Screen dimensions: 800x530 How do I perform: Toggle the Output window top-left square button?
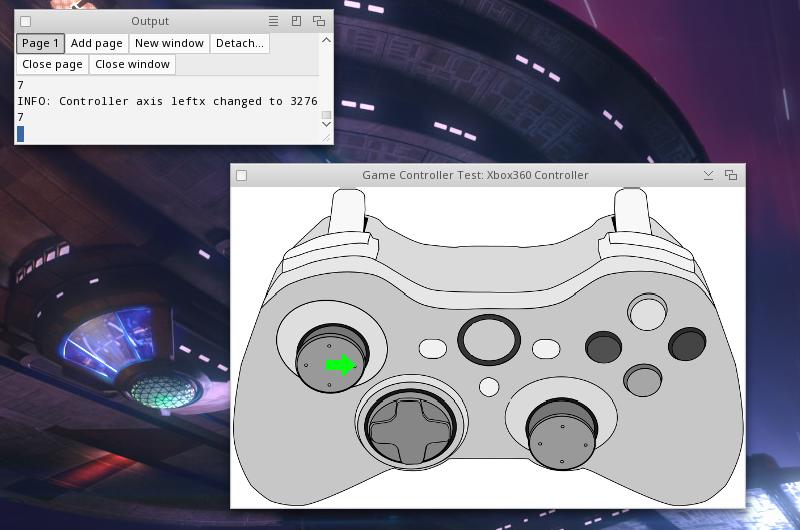point(26,21)
